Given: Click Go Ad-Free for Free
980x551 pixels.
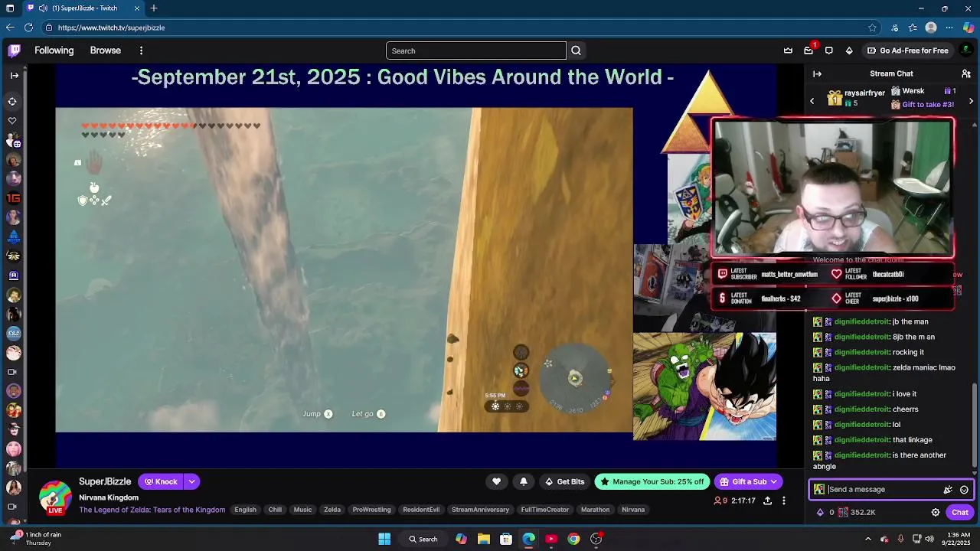Looking at the screenshot, I should tap(907, 51).
